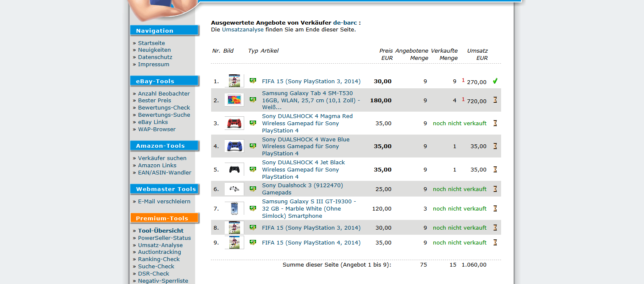Open the black DUALSHOCK 4 controller thumbnail
Viewport: 644px width, 284px height.
point(234,169)
